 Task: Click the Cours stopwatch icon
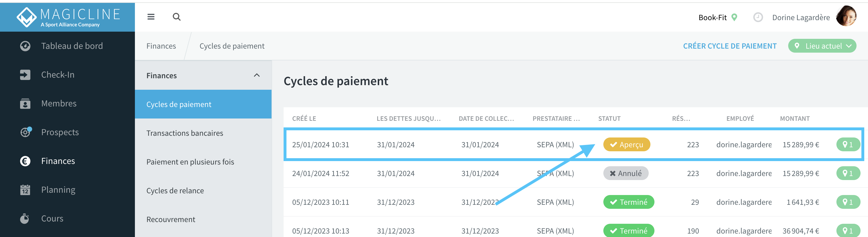click(x=25, y=218)
